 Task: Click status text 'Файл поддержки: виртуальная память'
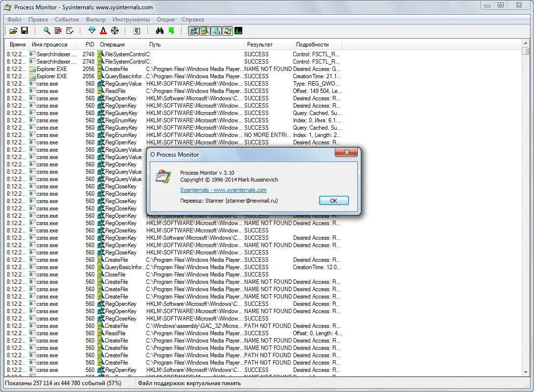(189, 383)
